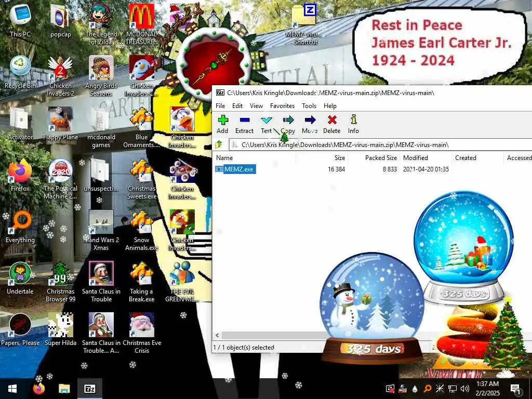
Task: Go up one folder level in 7-Zip
Action: pyautogui.click(x=219, y=145)
